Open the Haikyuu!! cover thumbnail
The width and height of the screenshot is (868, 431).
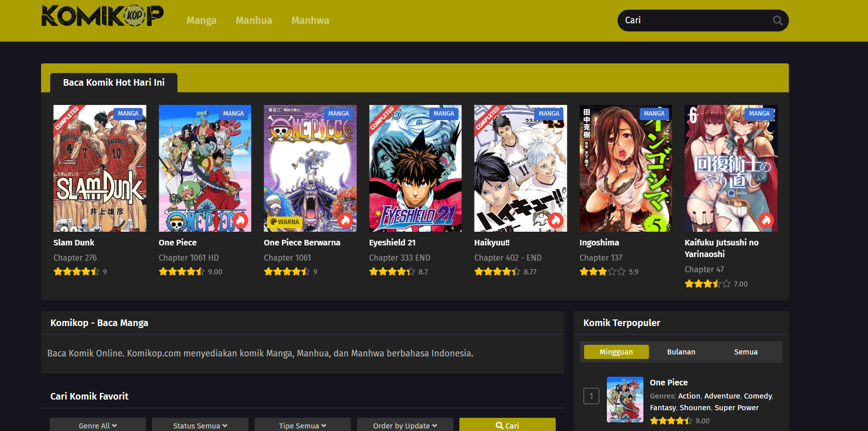point(521,168)
